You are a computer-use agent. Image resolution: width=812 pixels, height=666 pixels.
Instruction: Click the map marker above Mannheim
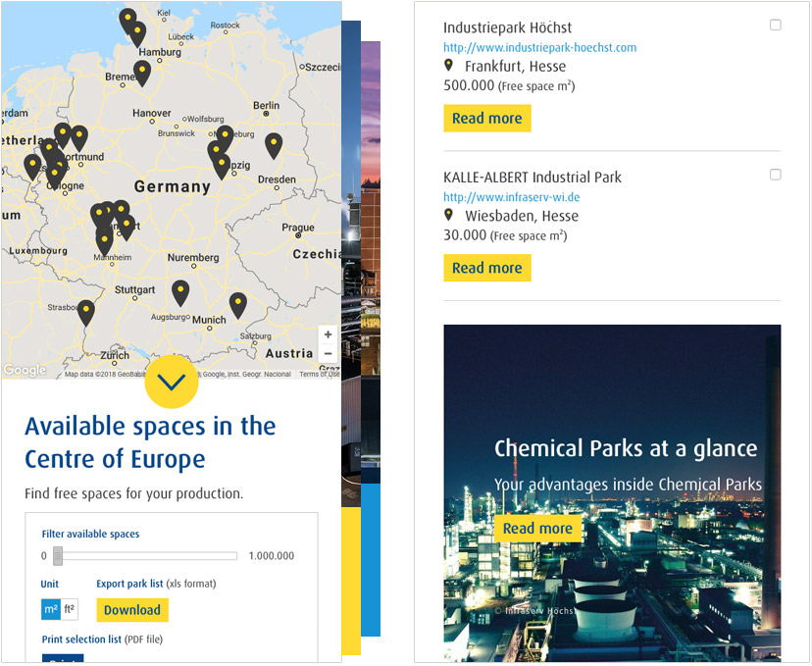pos(104,241)
